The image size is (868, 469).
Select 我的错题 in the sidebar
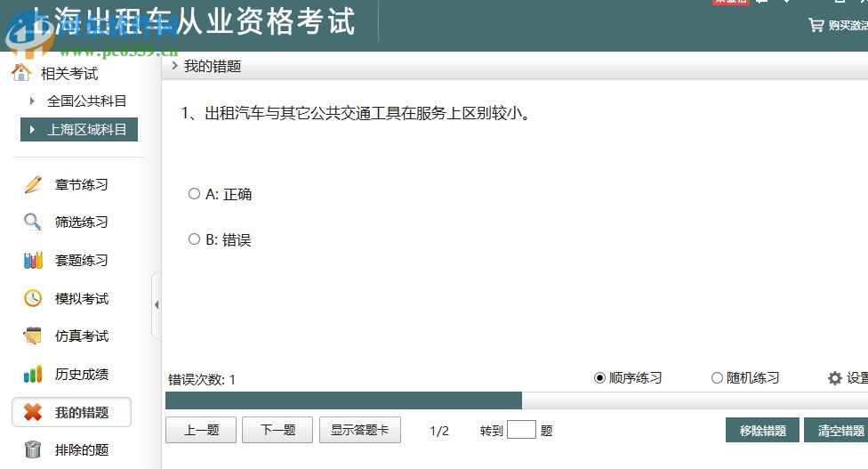(71, 412)
